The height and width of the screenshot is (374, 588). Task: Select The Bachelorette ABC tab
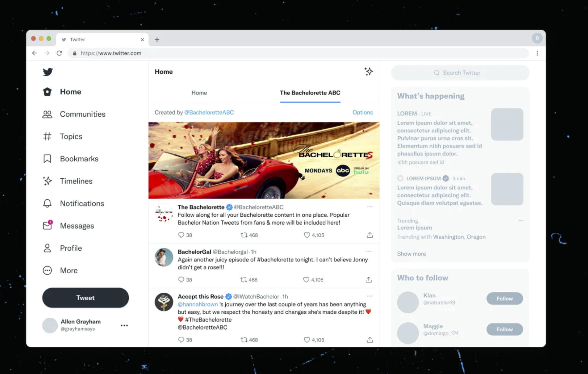310,93
